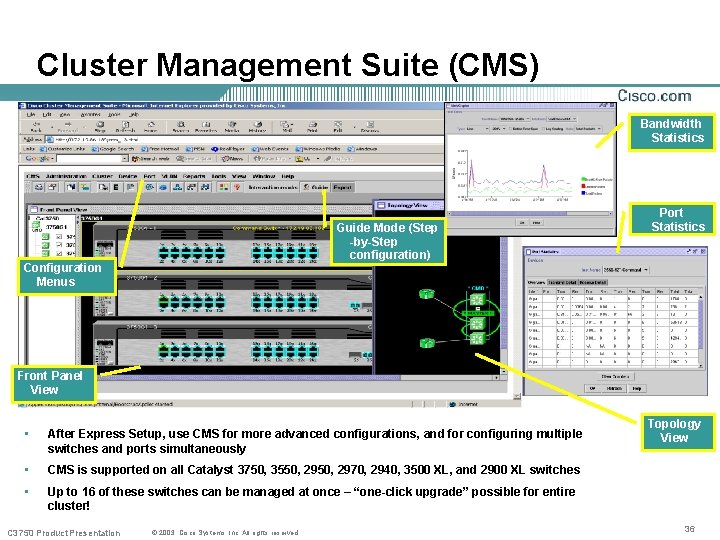This screenshot has width=720, height=540.
Task: Open the VLAN menu in CMS
Action: (x=169, y=176)
